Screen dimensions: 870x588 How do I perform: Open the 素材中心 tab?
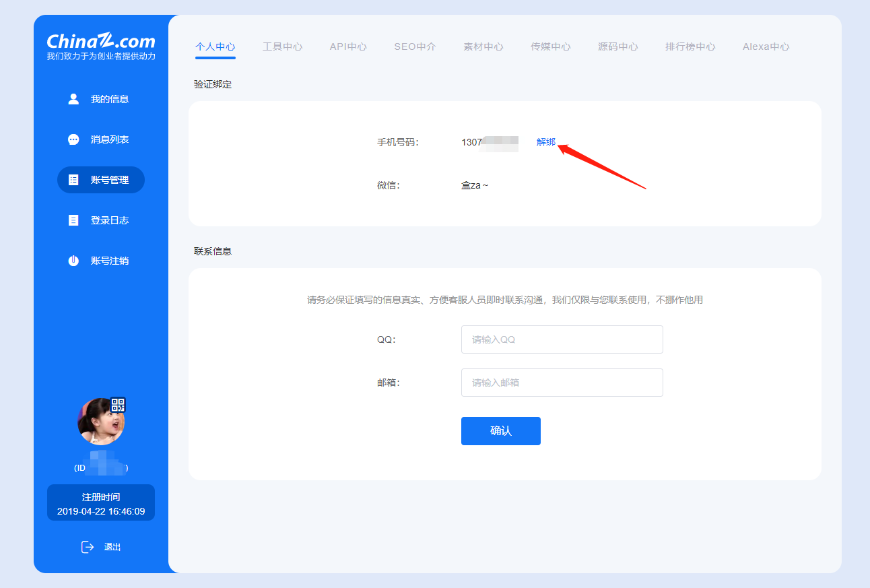pos(483,46)
